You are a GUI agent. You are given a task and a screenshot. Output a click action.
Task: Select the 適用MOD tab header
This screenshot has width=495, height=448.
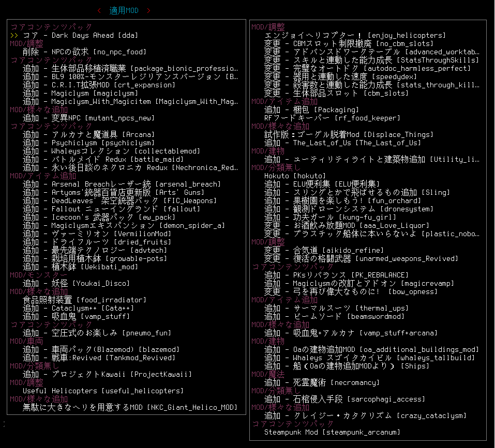tap(124, 11)
